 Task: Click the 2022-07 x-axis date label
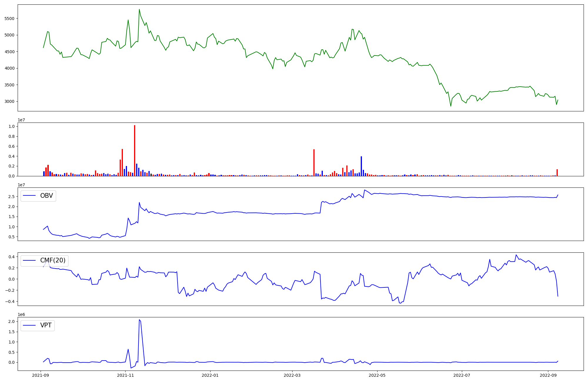tap(462, 375)
